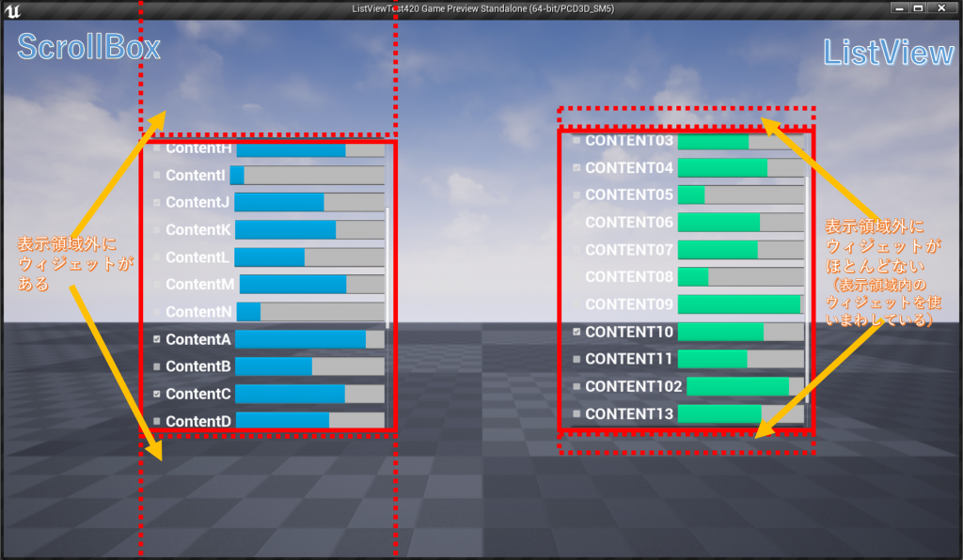Toggle the CONTENT03 checkbox
Screen dimensions: 963x560
pyautogui.click(x=576, y=140)
